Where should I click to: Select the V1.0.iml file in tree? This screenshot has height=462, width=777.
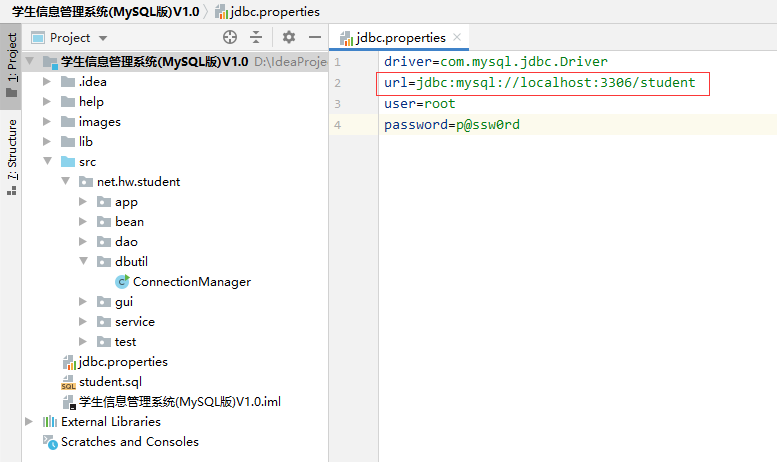click(179, 402)
